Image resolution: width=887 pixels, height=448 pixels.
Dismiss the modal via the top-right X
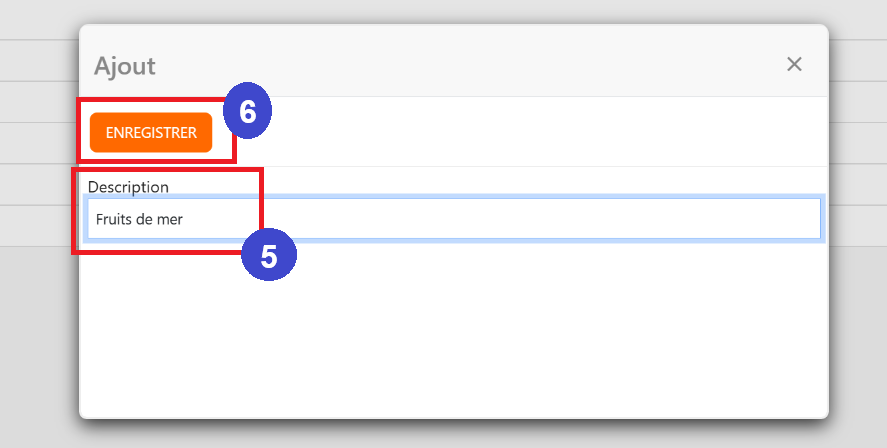(x=794, y=64)
